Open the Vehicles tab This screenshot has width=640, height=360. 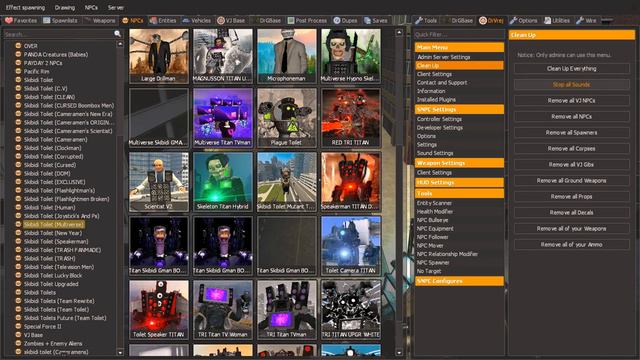pos(197,20)
